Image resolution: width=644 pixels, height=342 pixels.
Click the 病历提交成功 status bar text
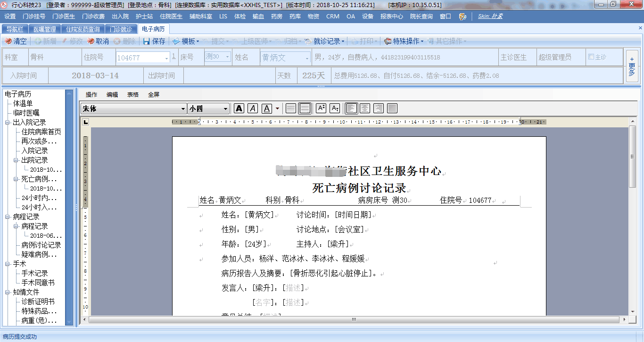20,337
